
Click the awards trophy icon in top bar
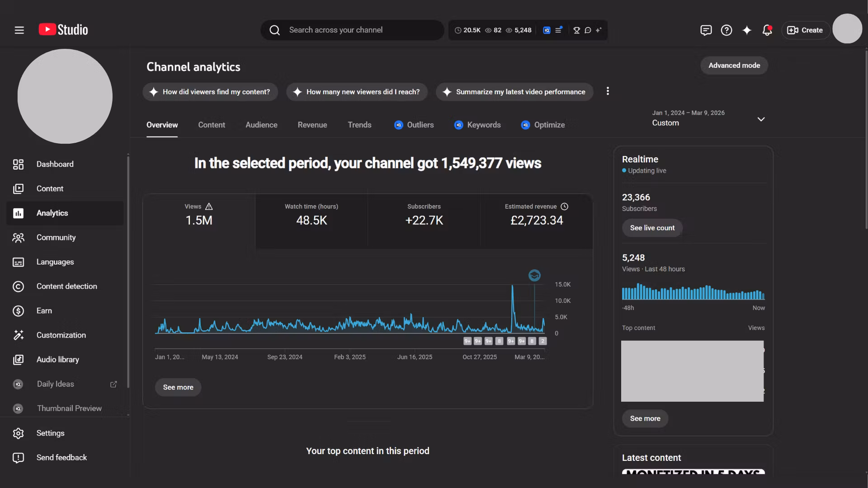click(576, 30)
